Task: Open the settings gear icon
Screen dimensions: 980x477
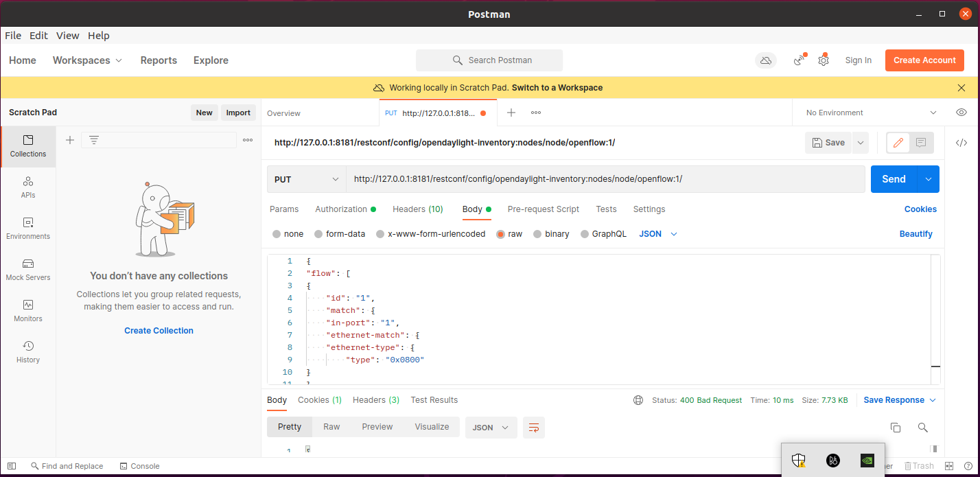Action: [824, 60]
